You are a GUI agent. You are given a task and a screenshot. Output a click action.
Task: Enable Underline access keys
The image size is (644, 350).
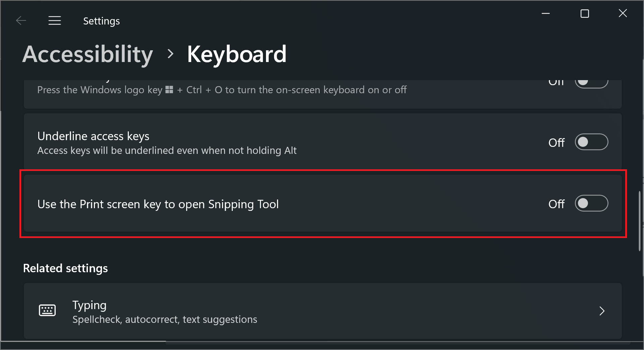(591, 142)
